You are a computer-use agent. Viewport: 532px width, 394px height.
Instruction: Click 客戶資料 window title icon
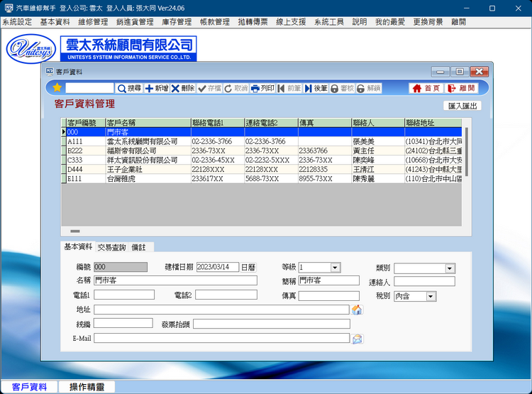pos(50,71)
